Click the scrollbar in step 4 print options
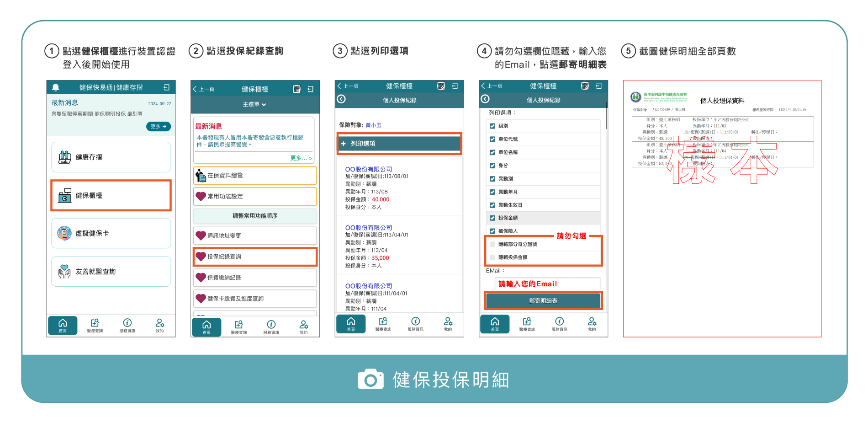The image size is (868, 423). (x=606, y=115)
